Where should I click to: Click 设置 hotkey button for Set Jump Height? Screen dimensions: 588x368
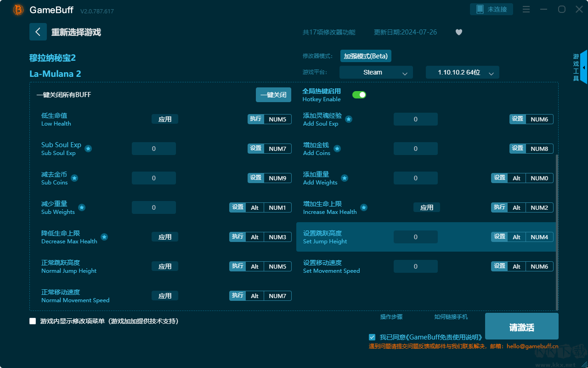[499, 237]
